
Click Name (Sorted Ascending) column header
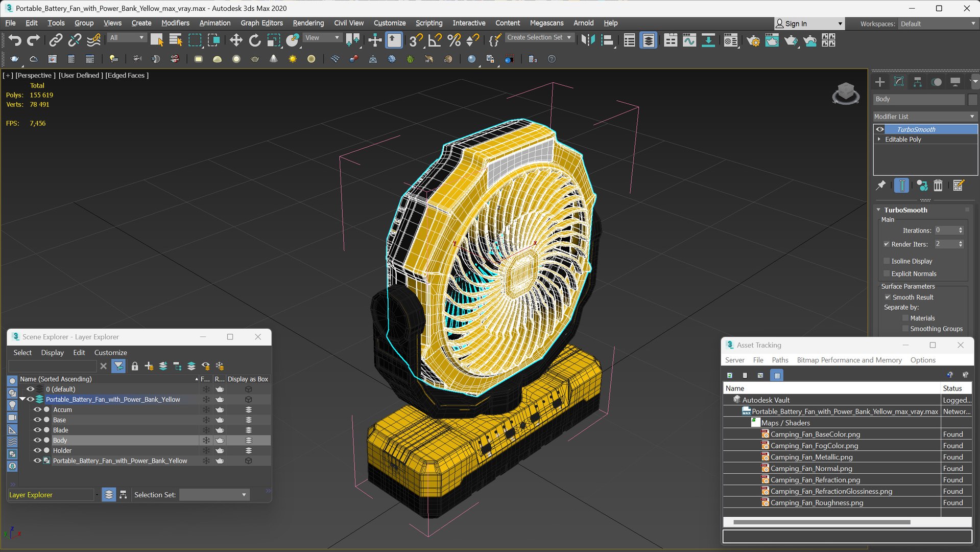click(x=108, y=379)
